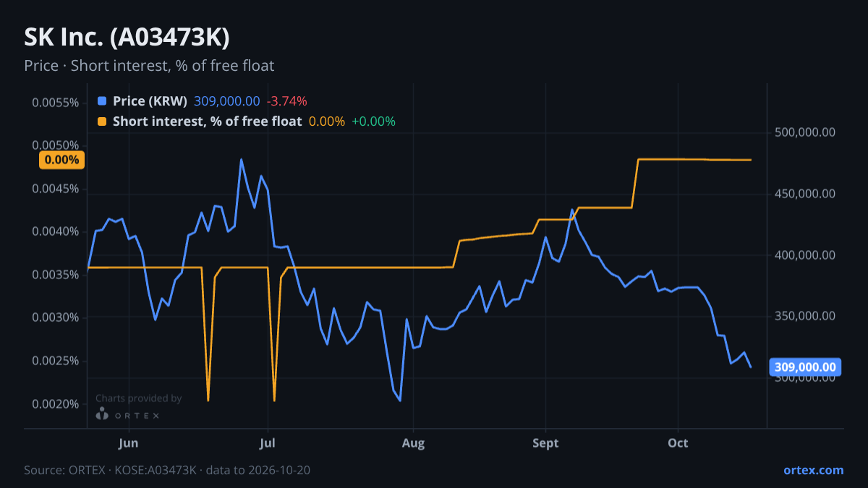Click the legend price value 309,000.00
The image size is (868, 488).
pyautogui.click(x=226, y=101)
